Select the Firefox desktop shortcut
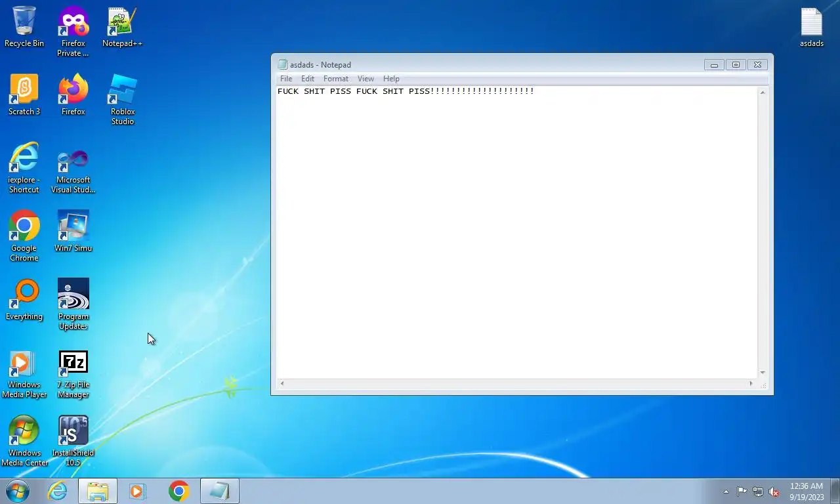Screen dimensions: 840x504 [x=73, y=95]
